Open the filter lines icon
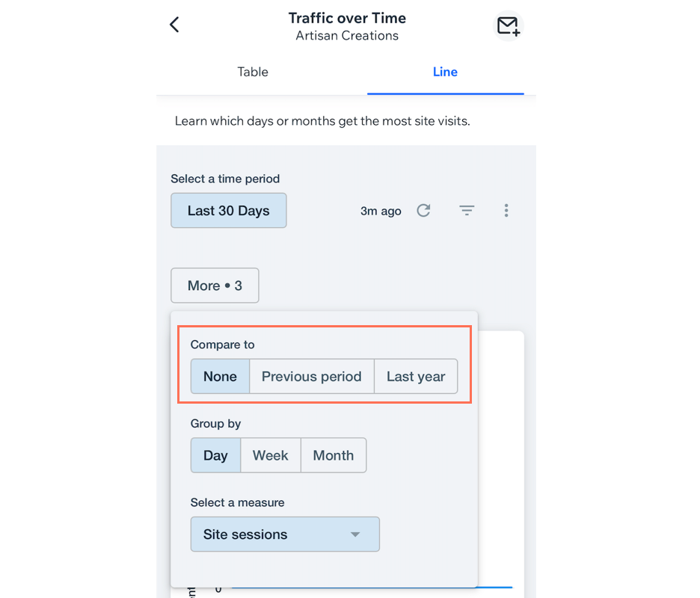 click(467, 211)
